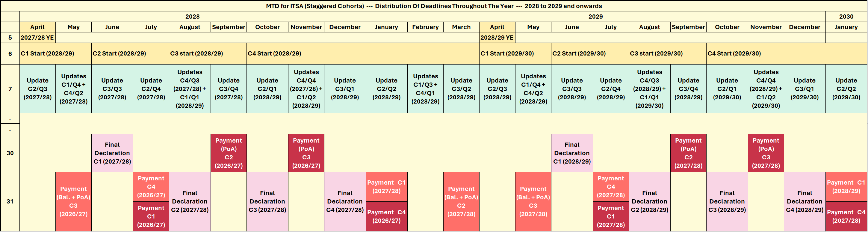Select 'C4 Start (2028/29)' cell
The width and height of the screenshot is (868, 232).
click(x=363, y=53)
